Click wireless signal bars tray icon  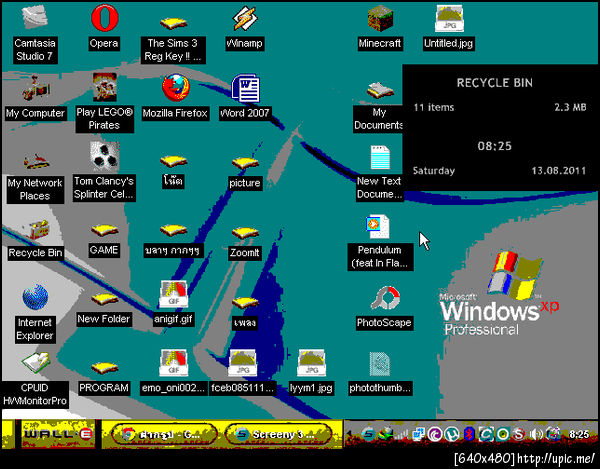401,434
